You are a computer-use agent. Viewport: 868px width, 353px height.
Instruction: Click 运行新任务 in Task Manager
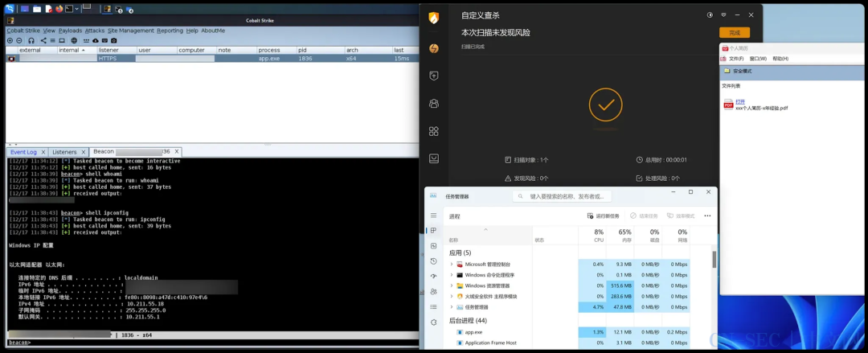pyautogui.click(x=604, y=216)
